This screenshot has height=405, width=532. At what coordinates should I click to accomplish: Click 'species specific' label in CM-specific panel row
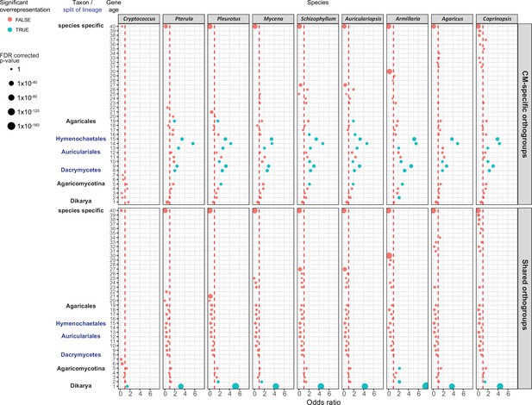pos(81,26)
